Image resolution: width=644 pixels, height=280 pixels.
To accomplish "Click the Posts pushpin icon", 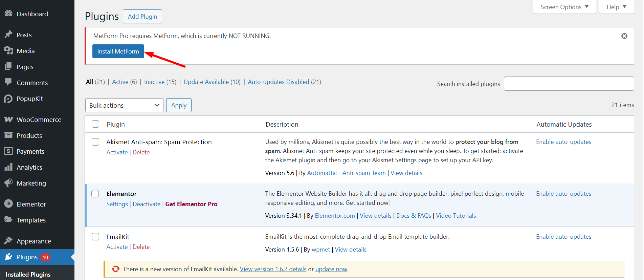I will (x=8, y=35).
